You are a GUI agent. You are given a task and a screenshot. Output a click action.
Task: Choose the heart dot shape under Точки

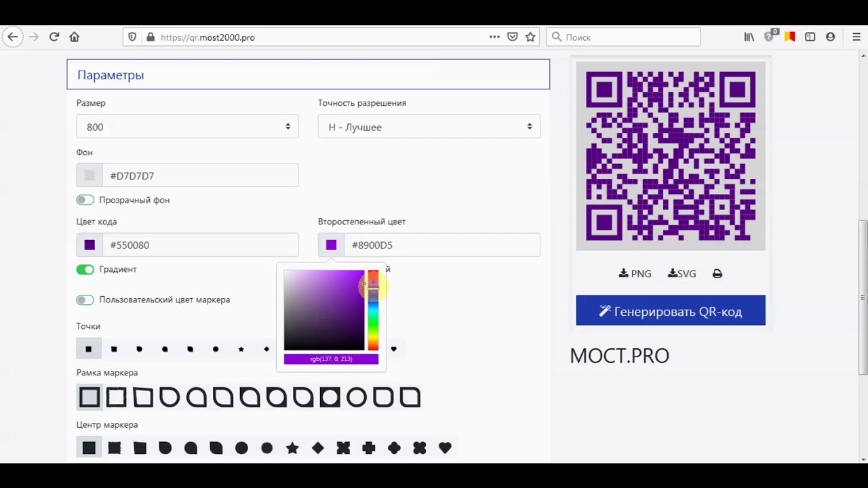click(393, 349)
